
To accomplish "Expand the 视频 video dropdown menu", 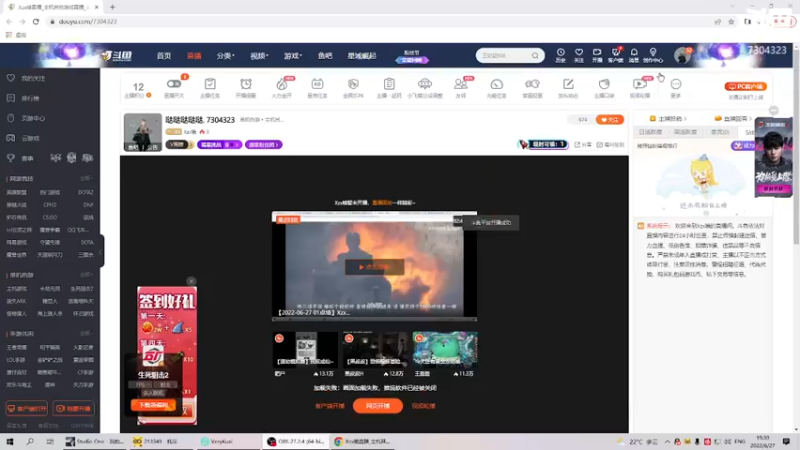I will 259,56.
